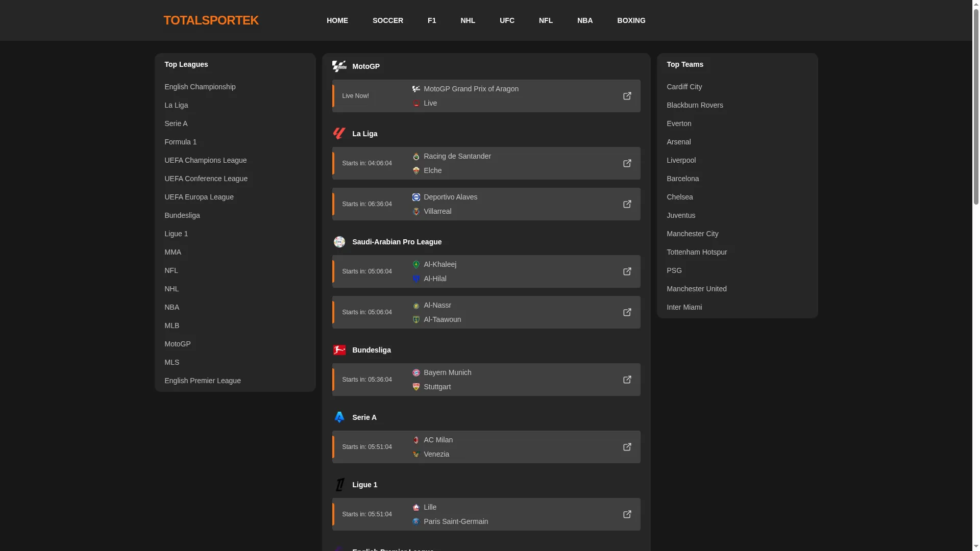
Task: Open the SOCCER nav section
Action: [388, 20]
